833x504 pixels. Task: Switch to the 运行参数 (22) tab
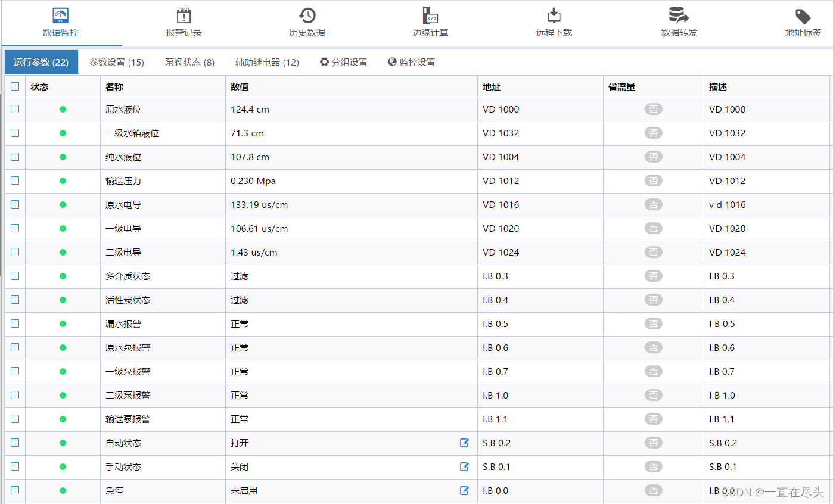(41, 62)
